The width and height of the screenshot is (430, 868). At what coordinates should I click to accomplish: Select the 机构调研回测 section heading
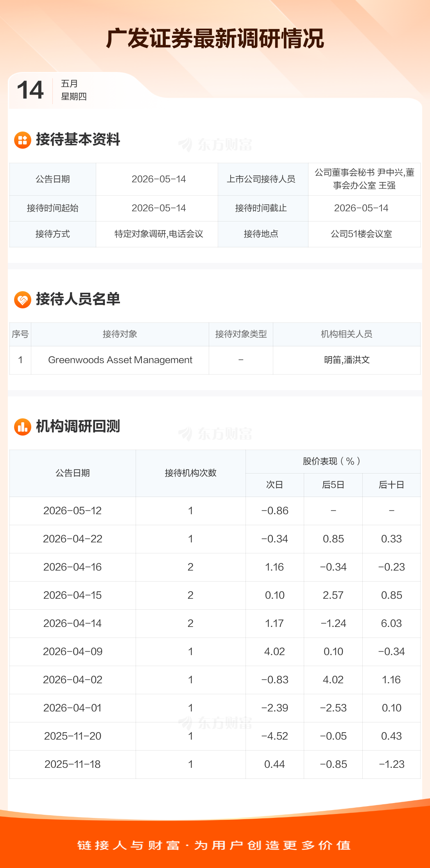[78, 427]
